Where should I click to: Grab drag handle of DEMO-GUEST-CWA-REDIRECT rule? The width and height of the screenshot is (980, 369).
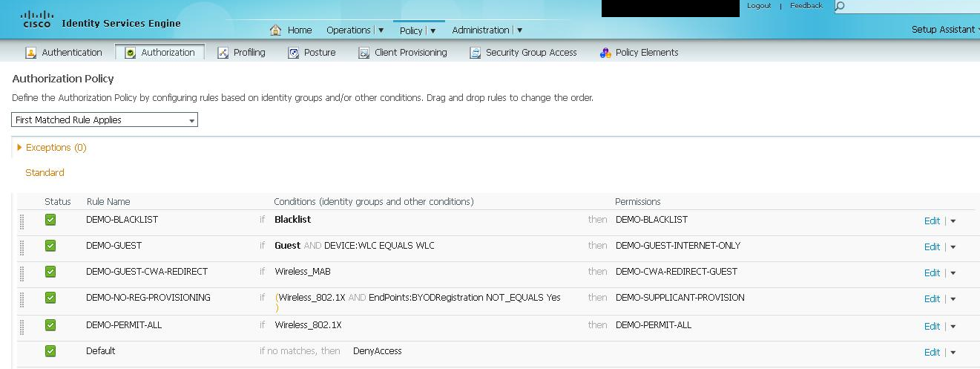point(22,273)
